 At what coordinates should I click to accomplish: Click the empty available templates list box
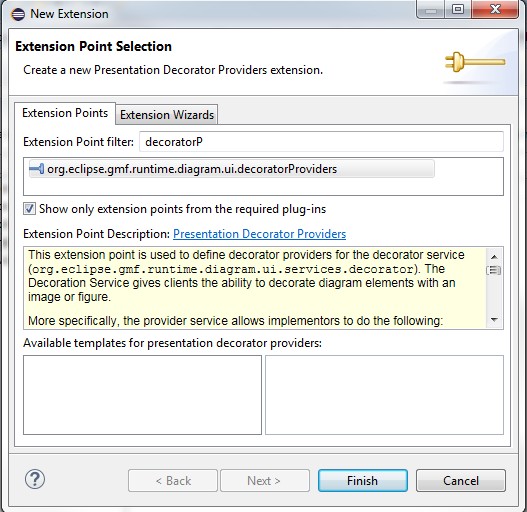142,395
